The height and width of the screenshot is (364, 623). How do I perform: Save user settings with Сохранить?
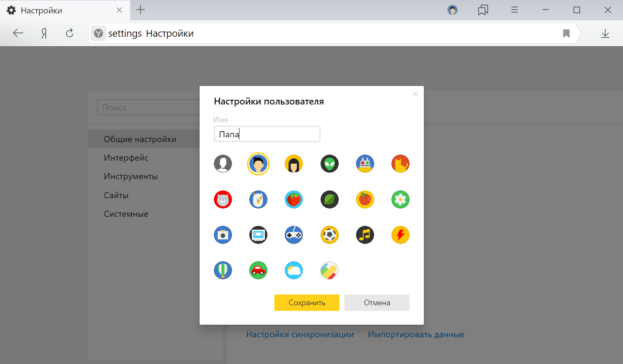click(307, 303)
